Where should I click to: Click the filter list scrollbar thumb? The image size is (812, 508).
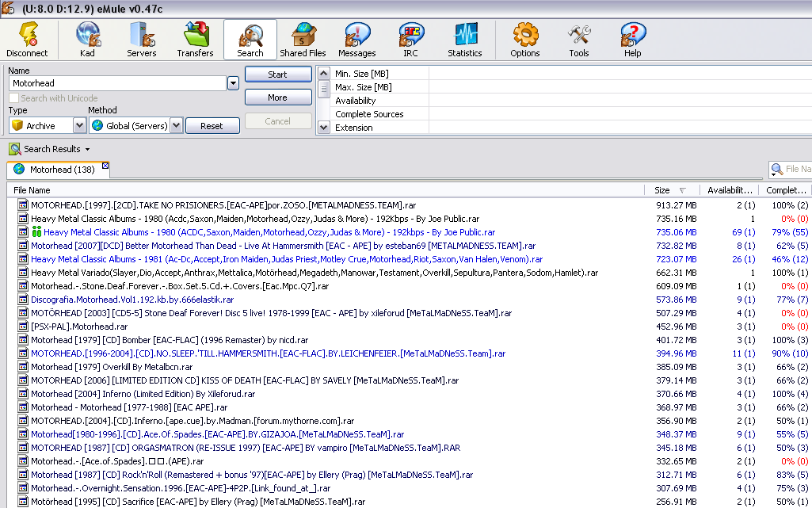click(x=324, y=89)
